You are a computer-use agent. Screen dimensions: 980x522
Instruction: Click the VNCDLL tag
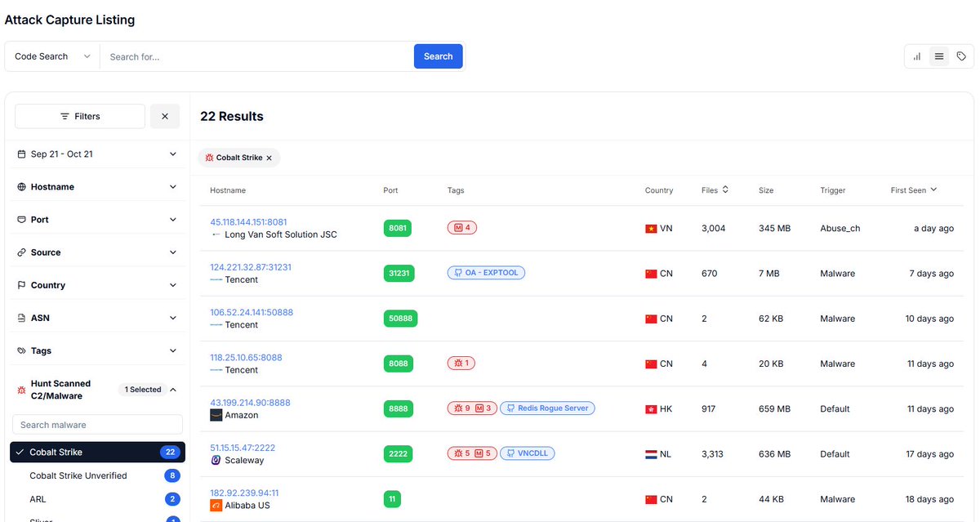(528, 453)
